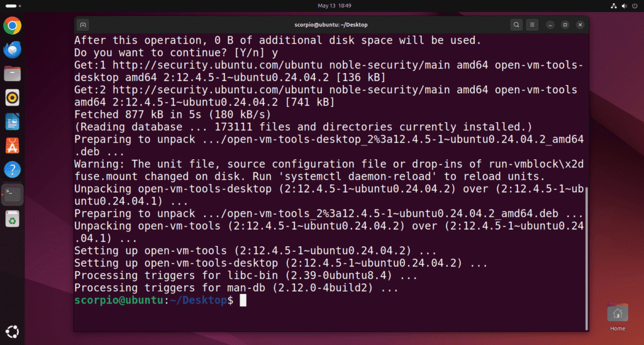Image resolution: width=644 pixels, height=345 pixels.
Task: Open Ubuntu App Center
Action: pos(13,145)
